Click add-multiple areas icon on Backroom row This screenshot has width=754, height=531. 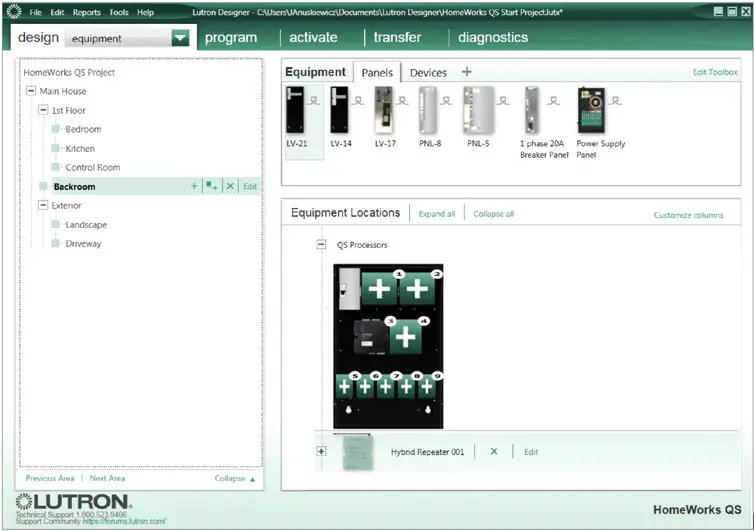[x=212, y=186]
